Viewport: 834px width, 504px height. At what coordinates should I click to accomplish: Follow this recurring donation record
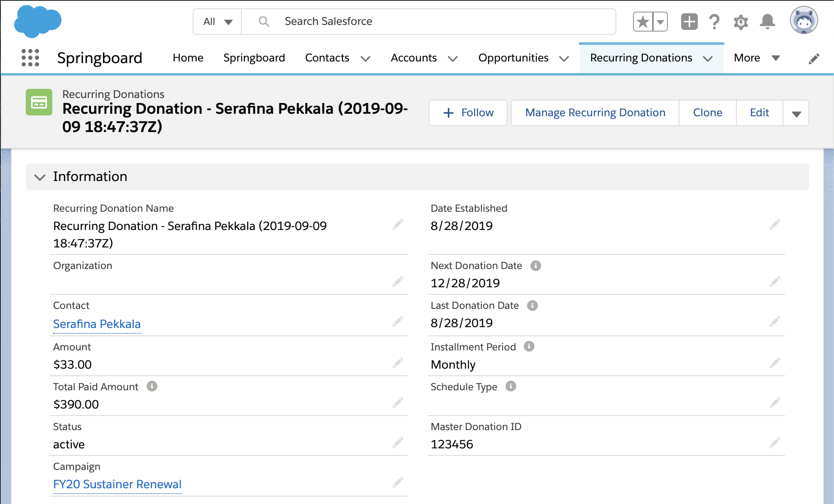click(x=467, y=113)
